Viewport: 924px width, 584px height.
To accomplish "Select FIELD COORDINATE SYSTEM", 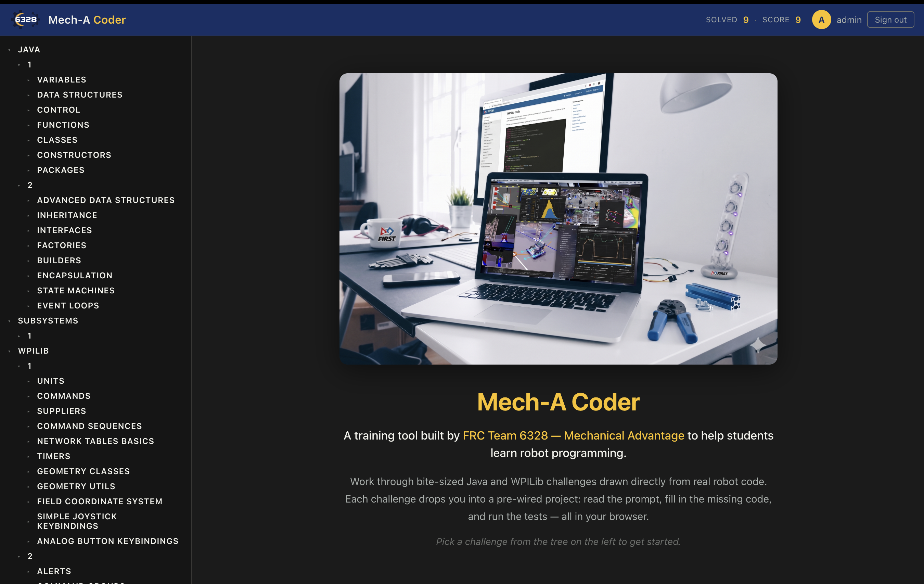I will pyautogui.click(x=100, y=502).
